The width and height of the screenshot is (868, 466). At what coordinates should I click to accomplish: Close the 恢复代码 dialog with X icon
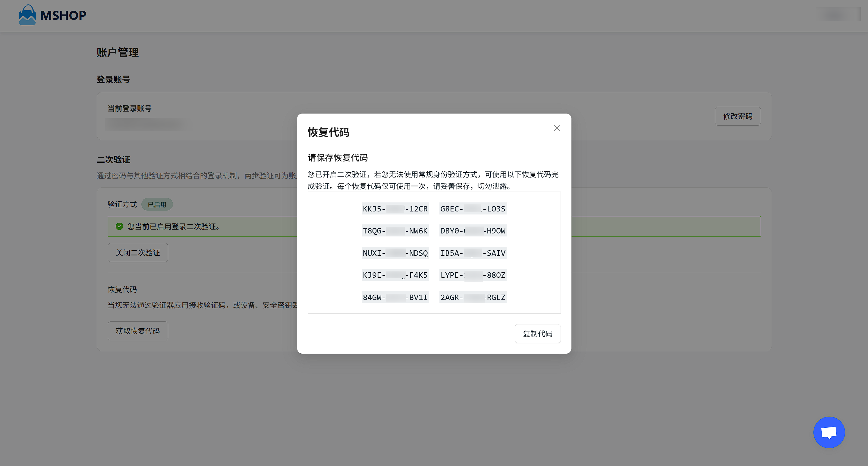pos(557,128)
